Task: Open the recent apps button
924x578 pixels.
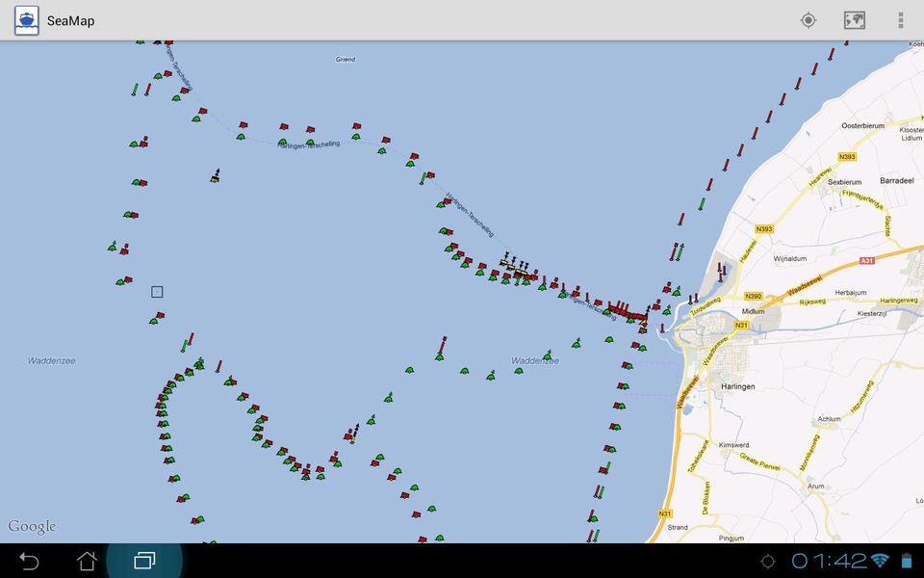Action: tap(144, 561)
